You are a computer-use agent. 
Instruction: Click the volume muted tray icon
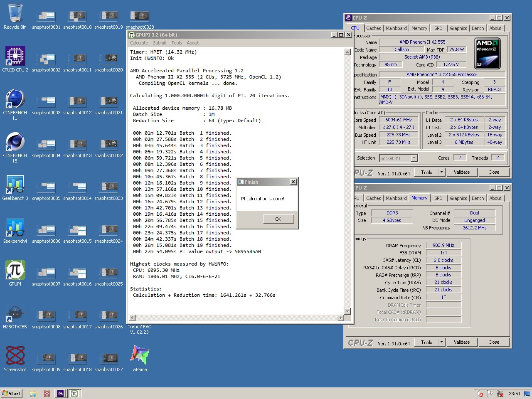(x=480, y=394)
